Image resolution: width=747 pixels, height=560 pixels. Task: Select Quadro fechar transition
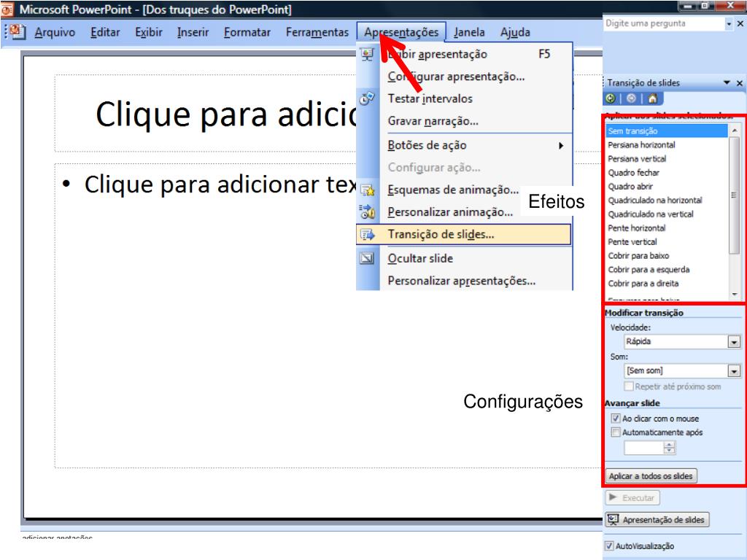click(x=667, y=172)
